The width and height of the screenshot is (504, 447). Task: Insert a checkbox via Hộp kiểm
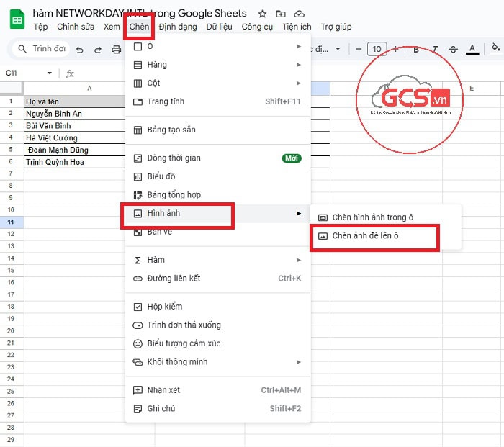pyautogui.click(x=165, y=307)
